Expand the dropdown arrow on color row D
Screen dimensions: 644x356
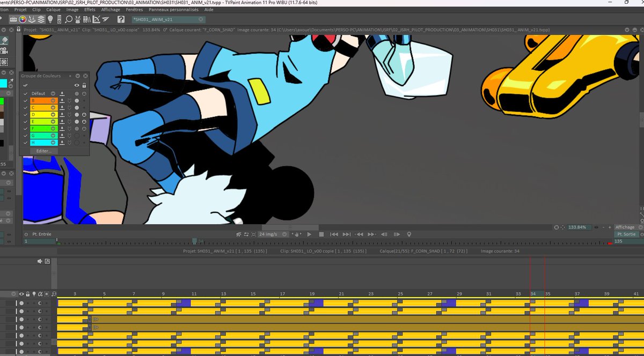point(53,114)
